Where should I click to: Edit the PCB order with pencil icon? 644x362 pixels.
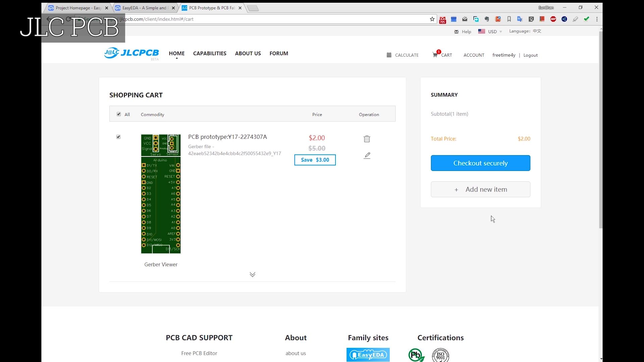pyautogui.click(x=367, y=156)
